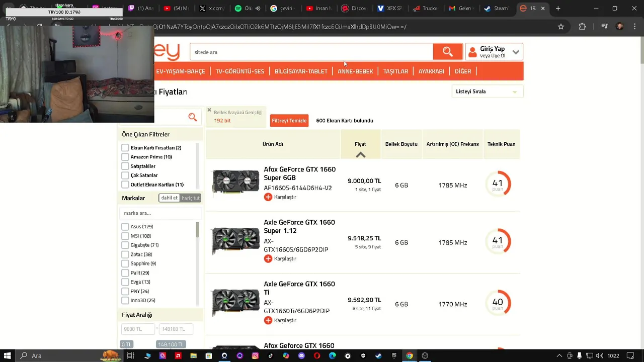
Task: Open the ANNE-BEBEK menu
Action: tap(355, 71)
